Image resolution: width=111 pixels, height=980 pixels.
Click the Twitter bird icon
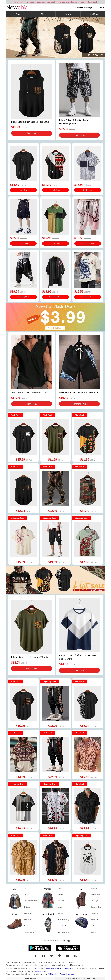click(51, 956)
